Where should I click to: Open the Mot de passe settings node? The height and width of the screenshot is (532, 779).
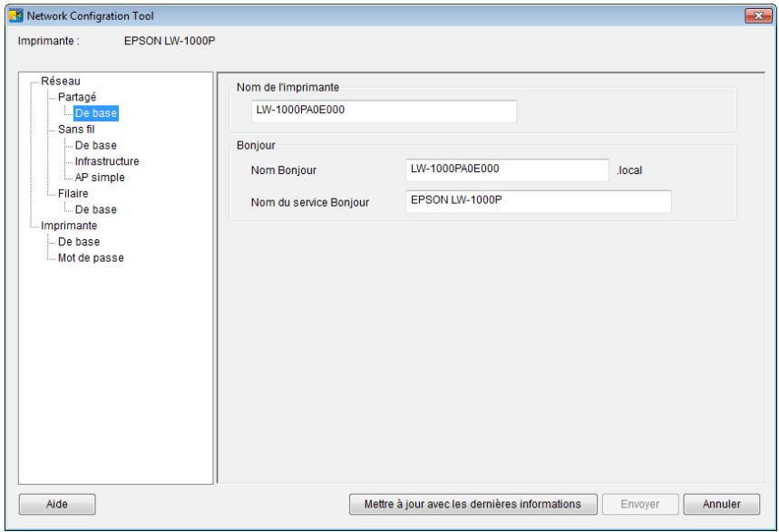tap(91, 257)
